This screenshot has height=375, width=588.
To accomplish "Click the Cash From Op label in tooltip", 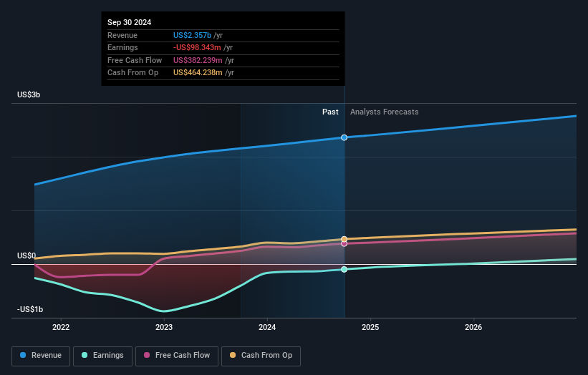I will pos(132,73).
